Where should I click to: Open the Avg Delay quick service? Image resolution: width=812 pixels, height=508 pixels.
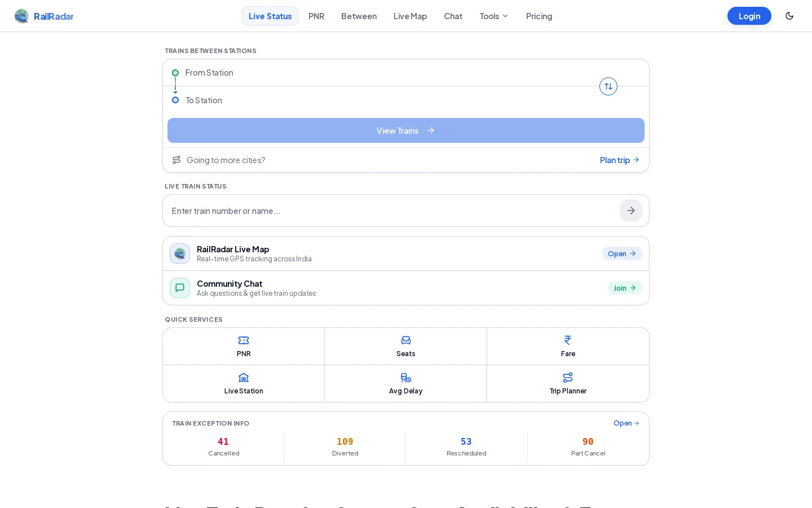click(x=405, y=384)
